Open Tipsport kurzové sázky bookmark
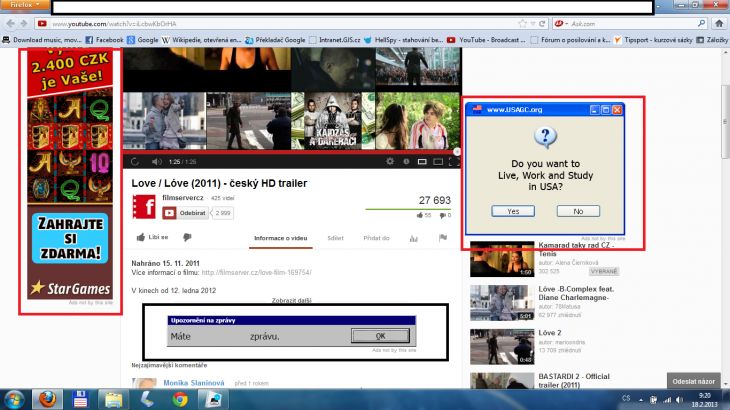Screen dimensions: 730x410 [653, 40]
